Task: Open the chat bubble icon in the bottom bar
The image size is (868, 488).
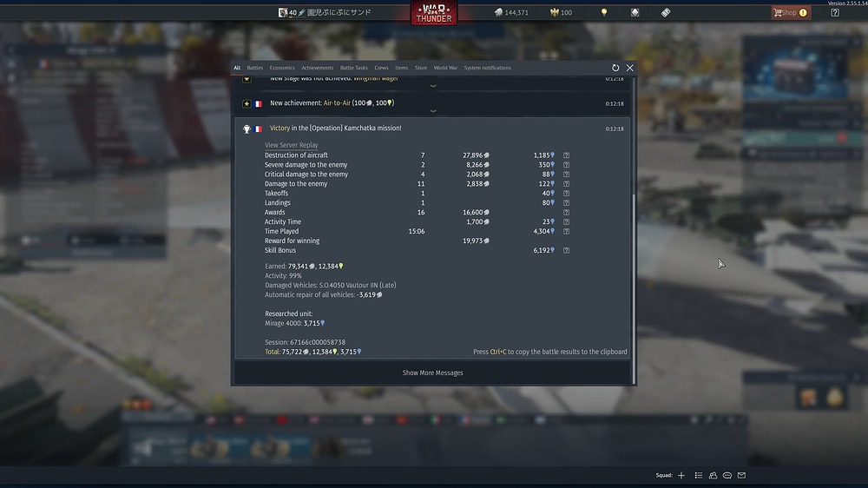Action: (x=727, y=475)
